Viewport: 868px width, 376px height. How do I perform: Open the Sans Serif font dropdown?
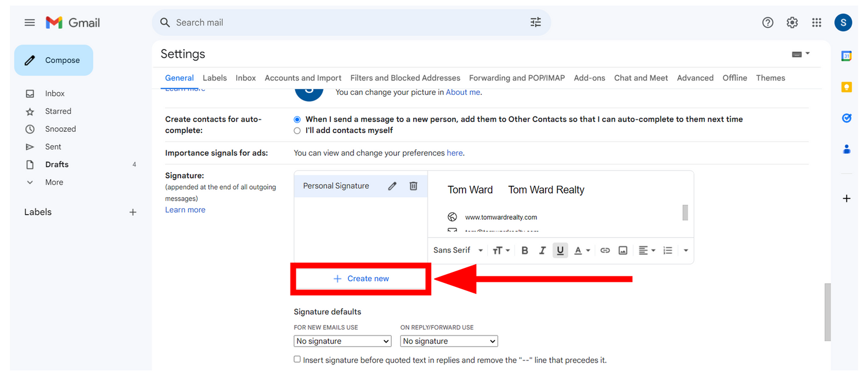click(x=458, y=250)
